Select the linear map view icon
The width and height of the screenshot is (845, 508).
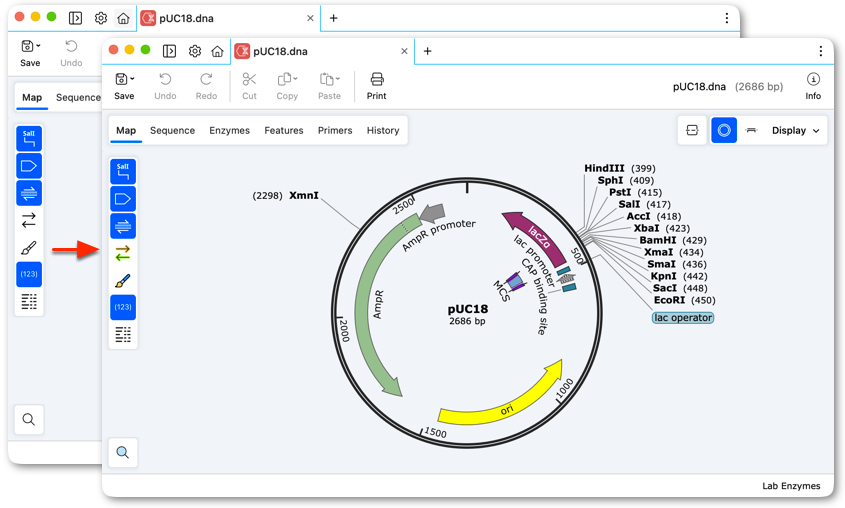click(751, 130)
